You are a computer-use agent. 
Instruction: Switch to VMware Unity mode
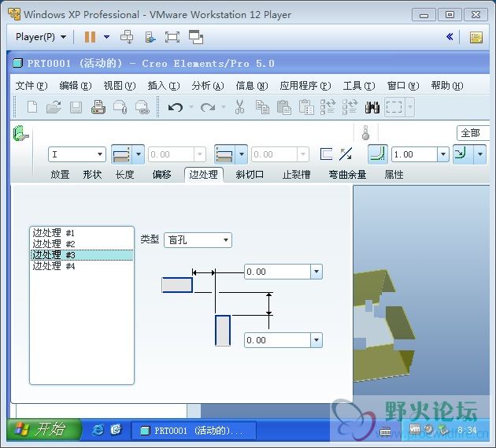coord(196,37)
